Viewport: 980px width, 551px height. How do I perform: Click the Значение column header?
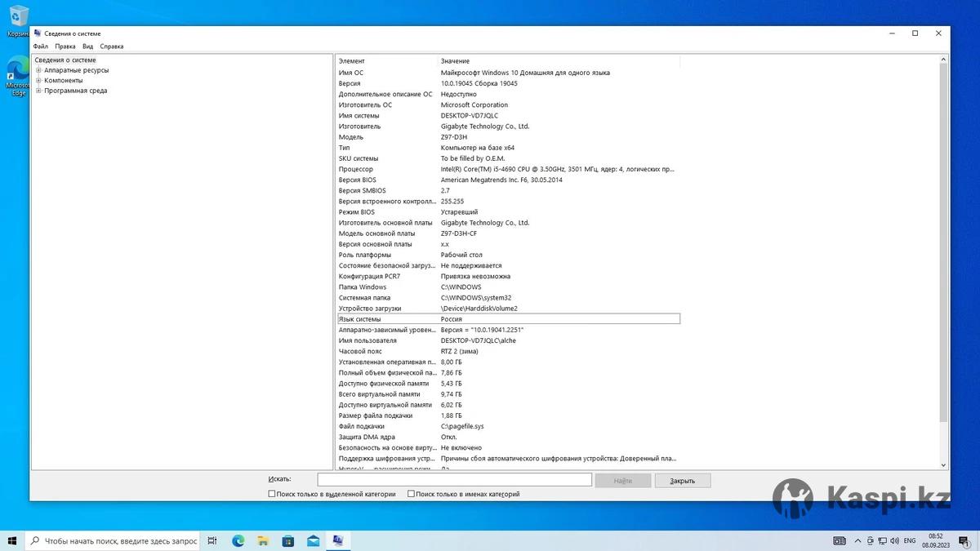(x=559, y=61)
